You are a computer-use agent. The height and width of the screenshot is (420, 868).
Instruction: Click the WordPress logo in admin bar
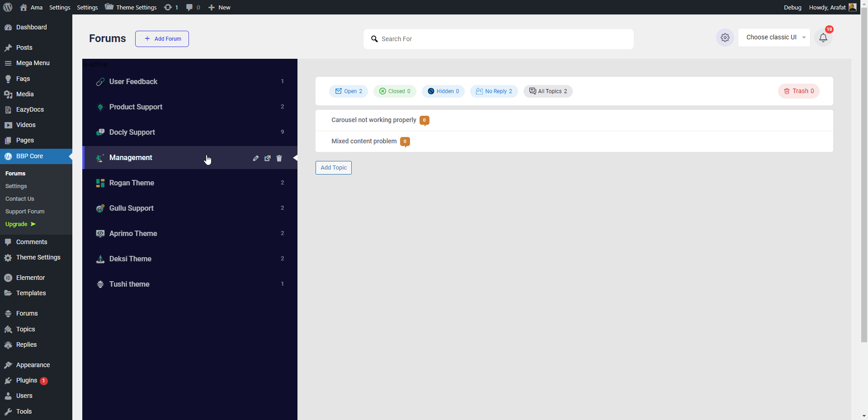pyautogui.click(x=7, y=7)
